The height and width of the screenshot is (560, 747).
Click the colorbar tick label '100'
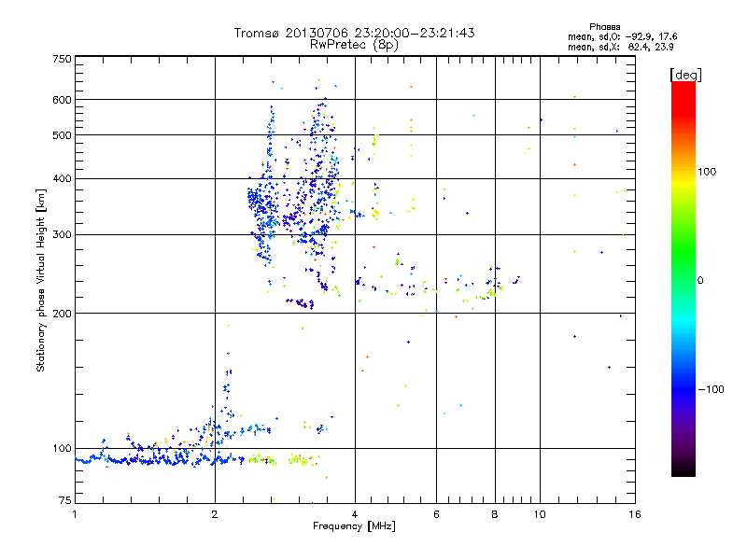pyautogui.click(x=707, y=172)
